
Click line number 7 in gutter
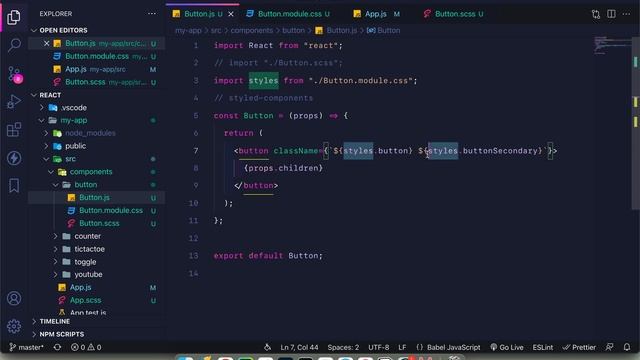point(196,151)
